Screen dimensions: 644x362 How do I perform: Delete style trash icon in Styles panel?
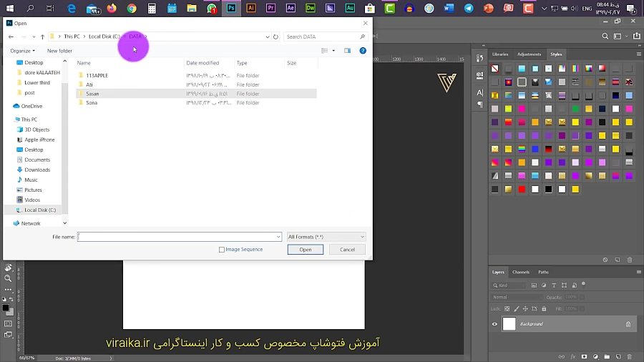(x=630, y=260)
